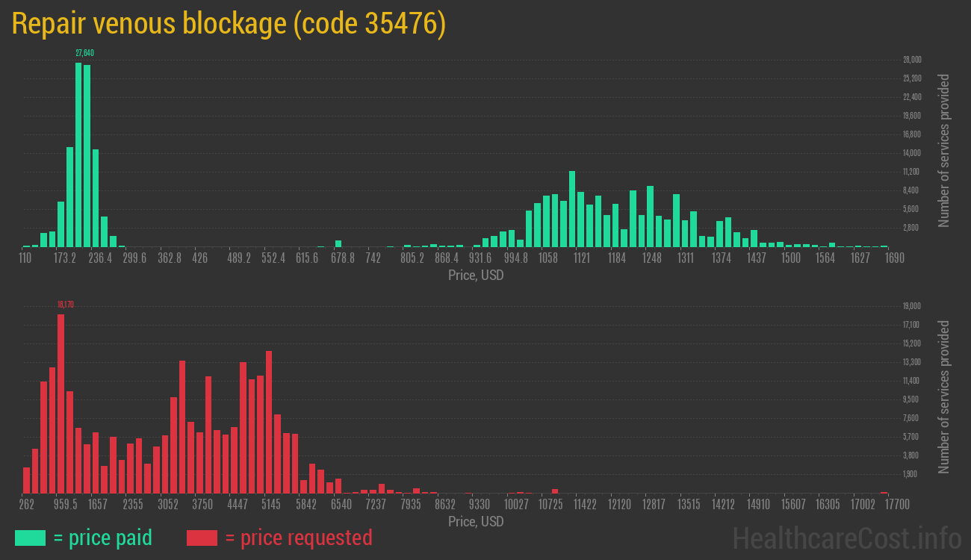Click the 28,000 y-axis tick label
971x560 pixels.
click(912, 60)
